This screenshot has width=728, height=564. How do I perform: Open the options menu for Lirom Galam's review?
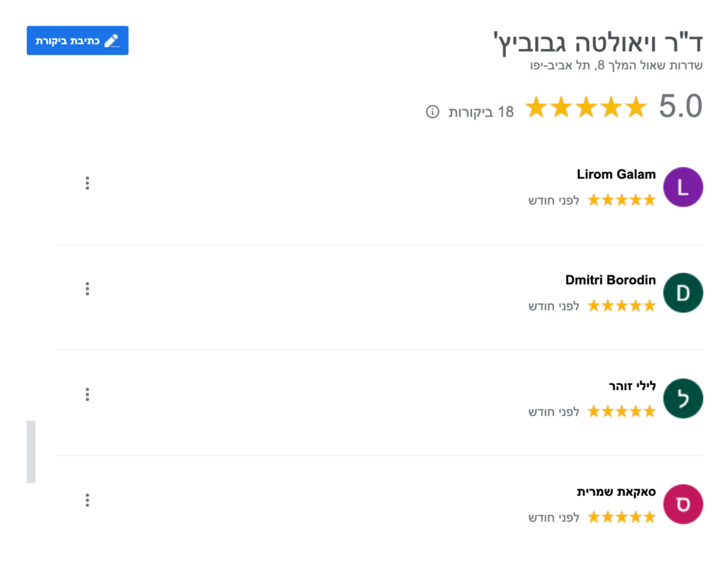pyautogui.click(x=87, y=183)
